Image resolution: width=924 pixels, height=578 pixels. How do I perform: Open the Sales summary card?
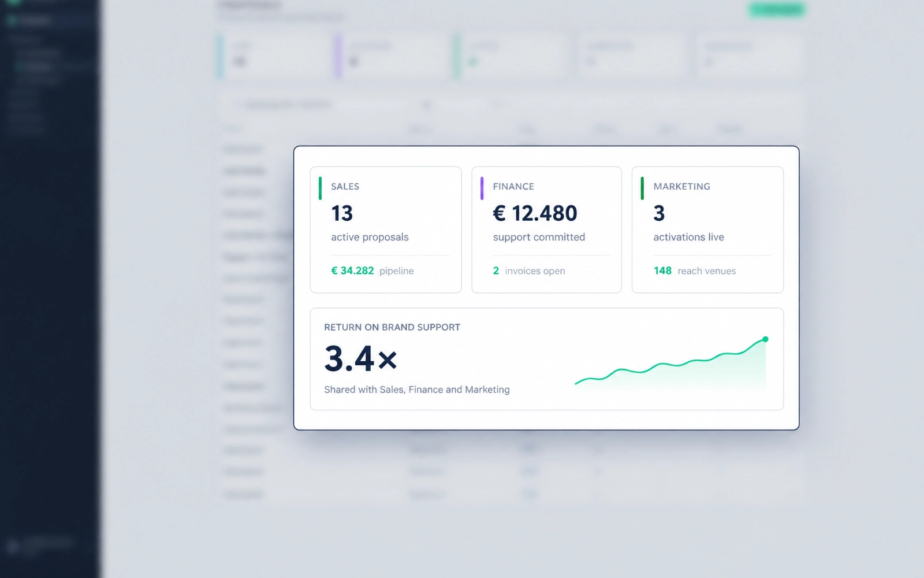tap(386, 230)
